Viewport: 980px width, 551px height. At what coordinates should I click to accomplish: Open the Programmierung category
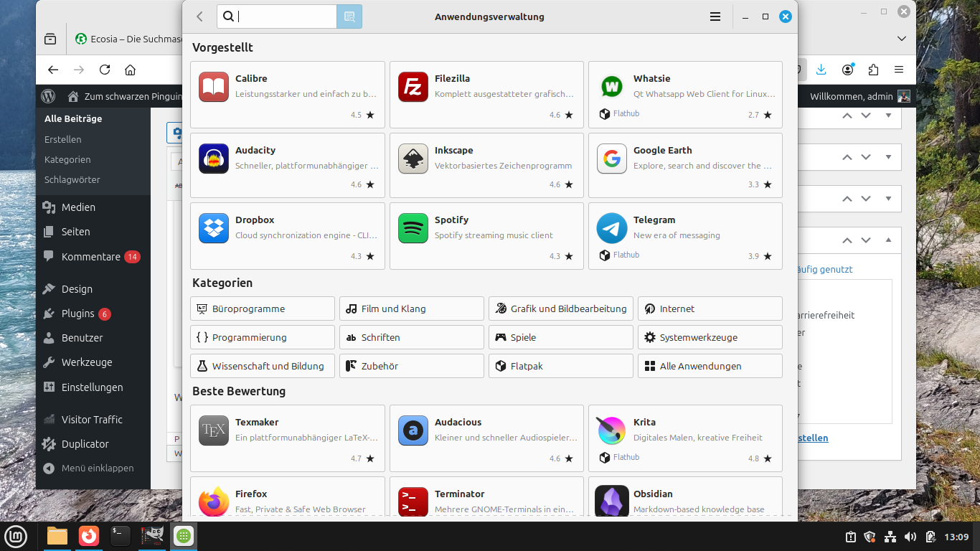263,337
